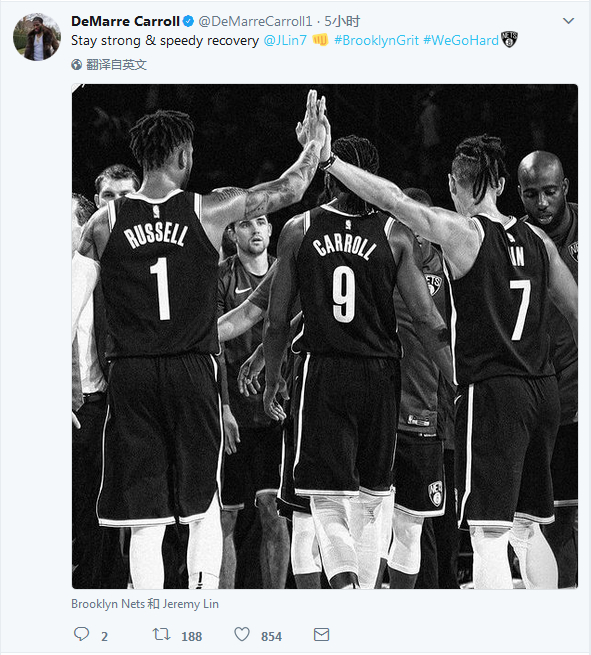Follow the #BrooklynGrit hashtag link
The image size is (591, 655).
376,41
